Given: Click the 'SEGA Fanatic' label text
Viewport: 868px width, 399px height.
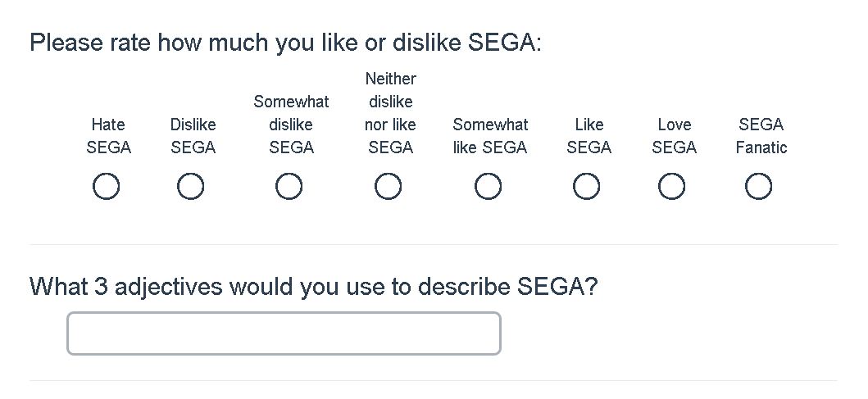Looking at the screenshot, I should click(x=761, y=136).
